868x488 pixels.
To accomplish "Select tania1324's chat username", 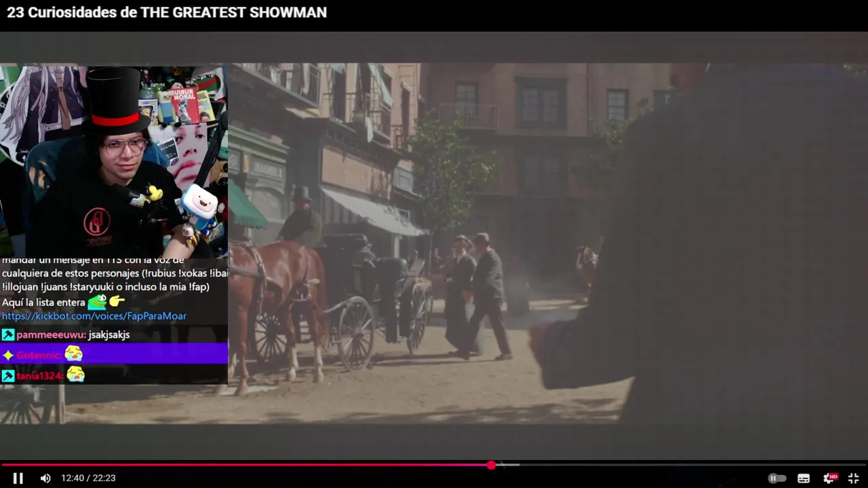I will 40,375.
